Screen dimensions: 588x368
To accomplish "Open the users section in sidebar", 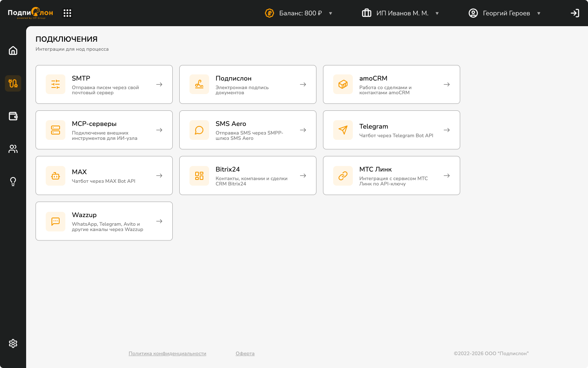I will point(13,149).
